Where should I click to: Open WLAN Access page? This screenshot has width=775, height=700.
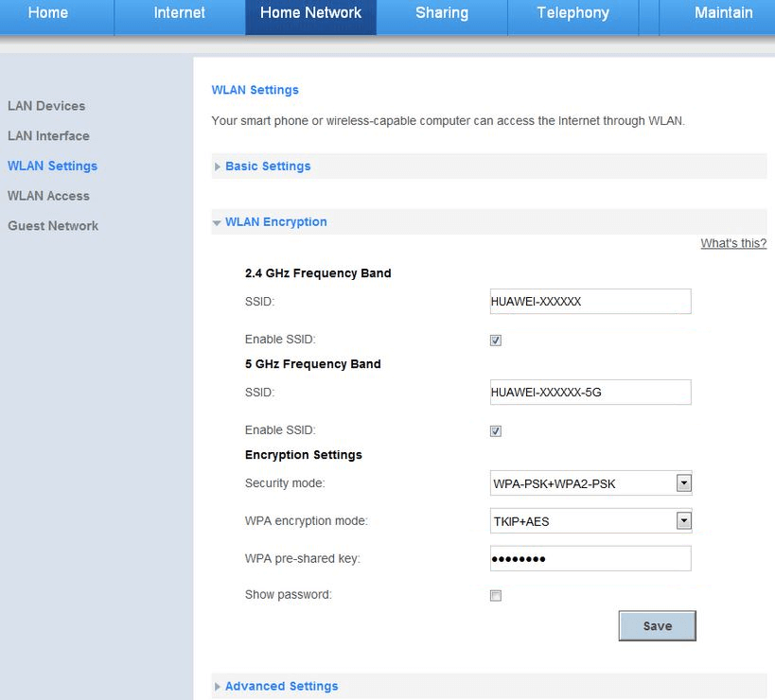[x=48, y=196]
